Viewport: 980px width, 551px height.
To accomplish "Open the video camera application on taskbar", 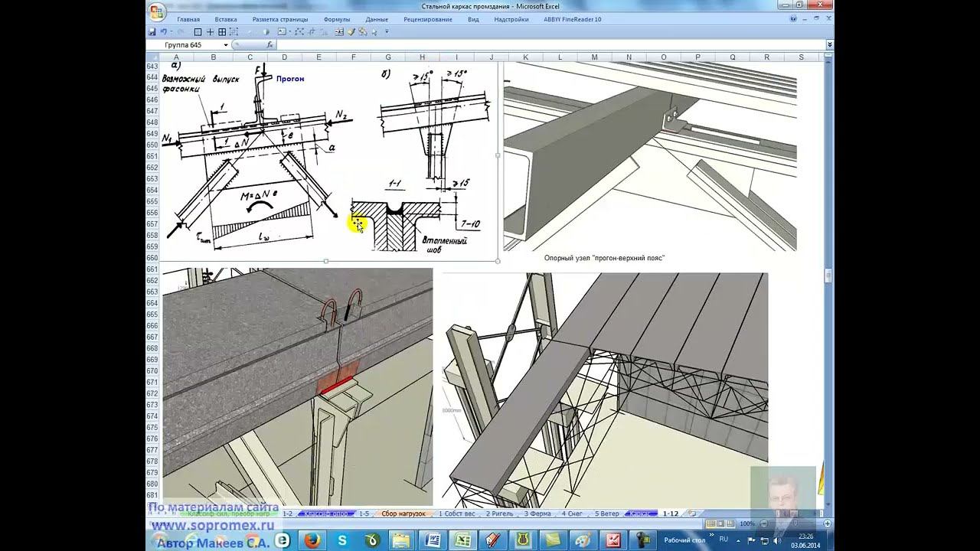I will pos(642,540).
